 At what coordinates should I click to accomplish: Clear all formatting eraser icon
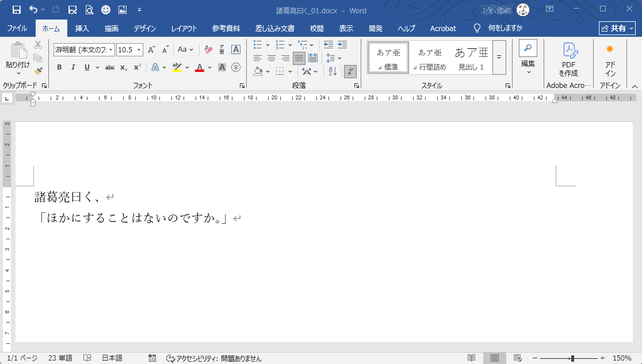click(x=208, y=49)
